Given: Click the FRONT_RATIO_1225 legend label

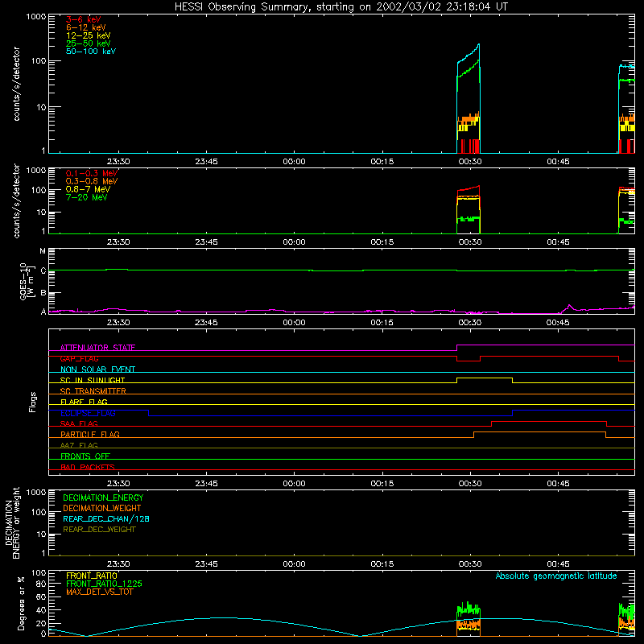Looking at the screenshot, I should (104, 584).
